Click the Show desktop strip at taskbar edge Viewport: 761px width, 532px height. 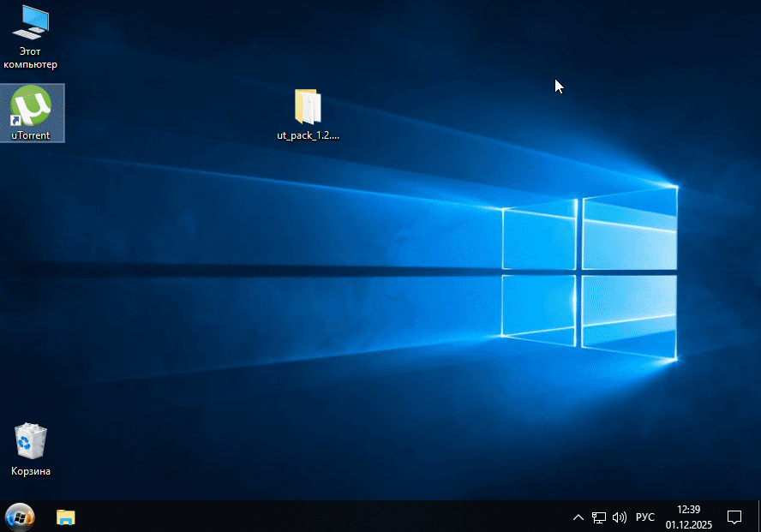coord(758,517)
